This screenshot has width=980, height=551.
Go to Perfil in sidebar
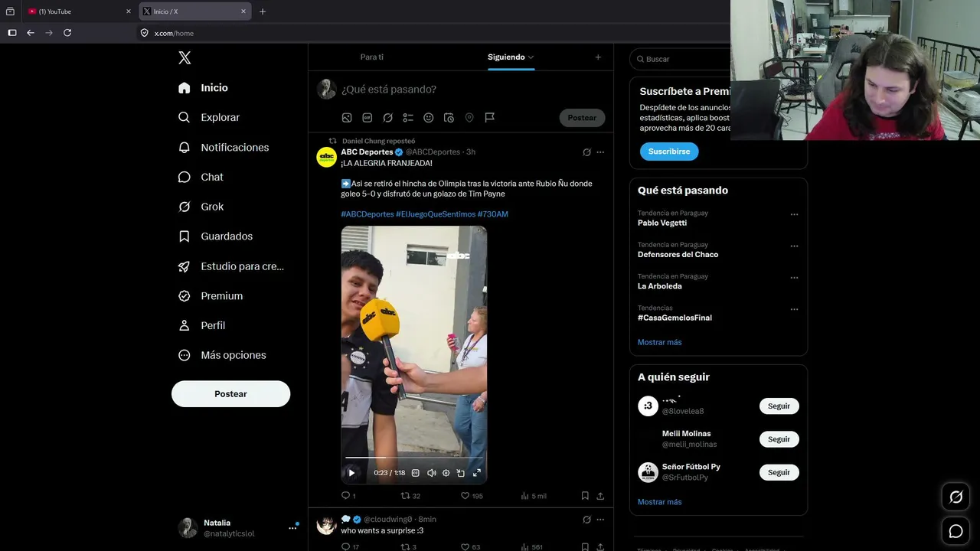pos(201,325)
